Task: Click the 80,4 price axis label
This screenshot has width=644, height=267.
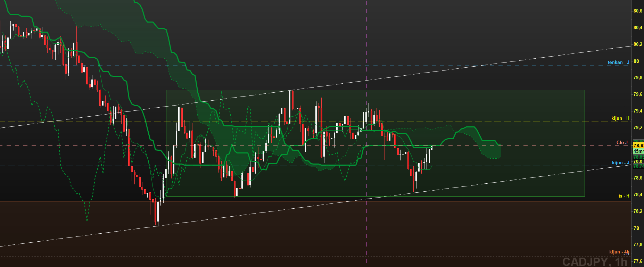Action: [638, 28]
